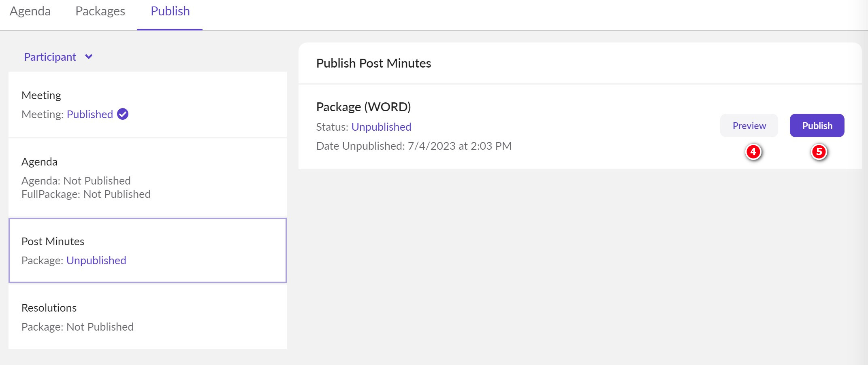Click the Meeting published checkmark icon
Image resolution: width=868 pixels, height=365 pixels.
pyautogui.click(x=123, y=114)
